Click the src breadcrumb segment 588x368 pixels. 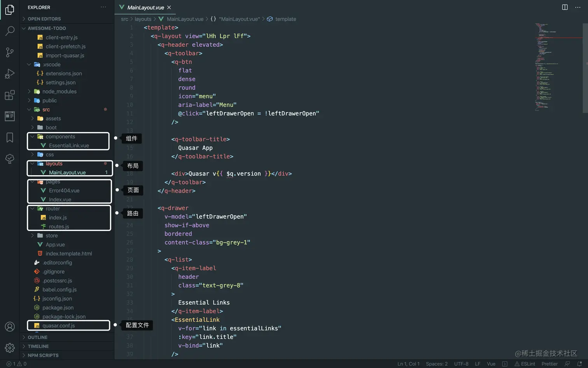(124, 19)
